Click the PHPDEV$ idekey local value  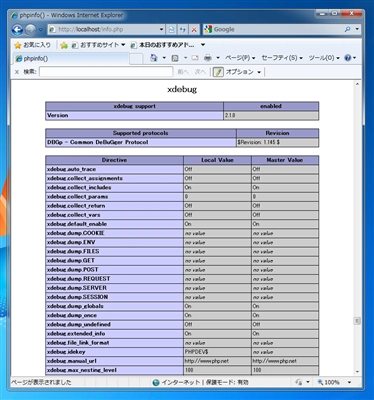click(197, 352)
